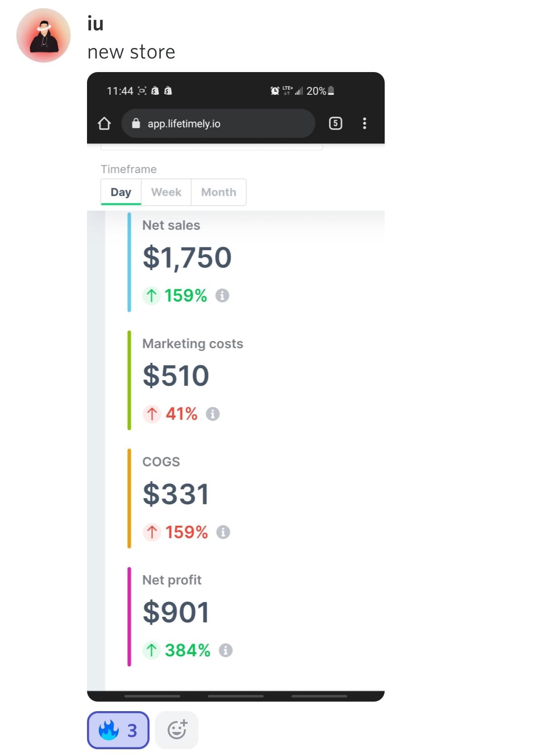Click the Marketing costs $510 value

coord(176,376)
